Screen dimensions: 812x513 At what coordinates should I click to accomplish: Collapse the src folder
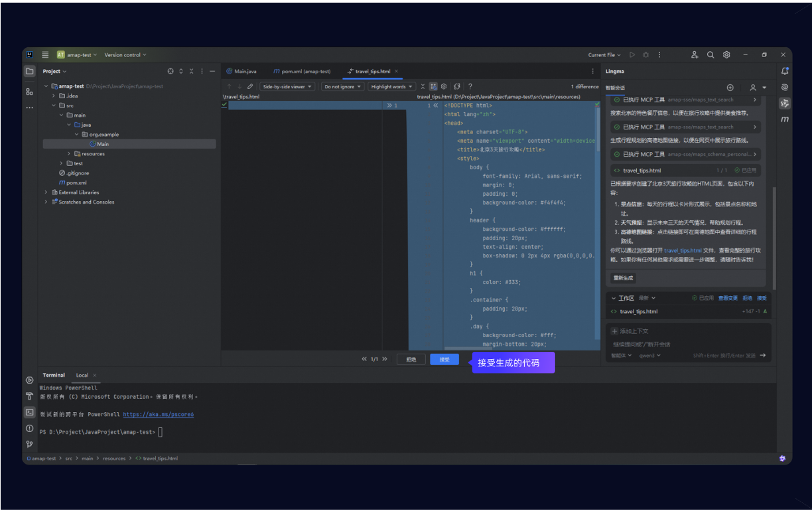pos(54,106)
